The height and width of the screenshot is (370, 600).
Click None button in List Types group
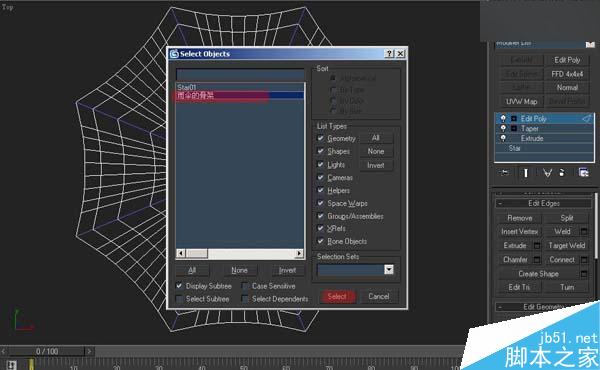(x=375, y=151)
